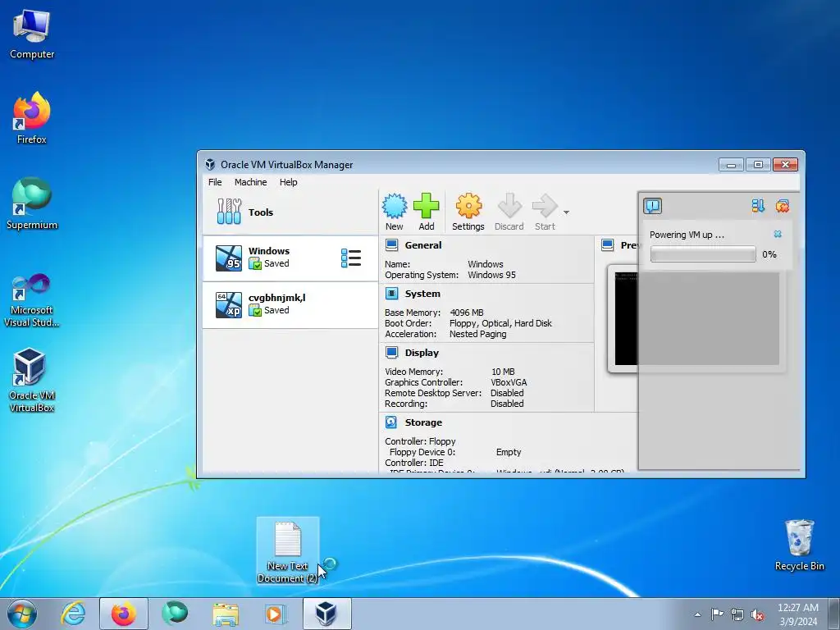Click the General section header

pos(423,245)
